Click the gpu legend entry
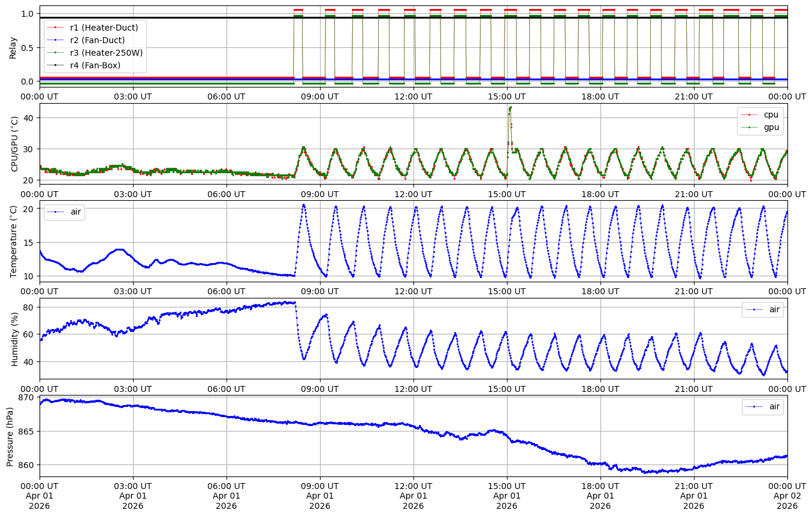The width and height of the screenshot is (812, 516). pyautogui.click(x=771, y=127)
